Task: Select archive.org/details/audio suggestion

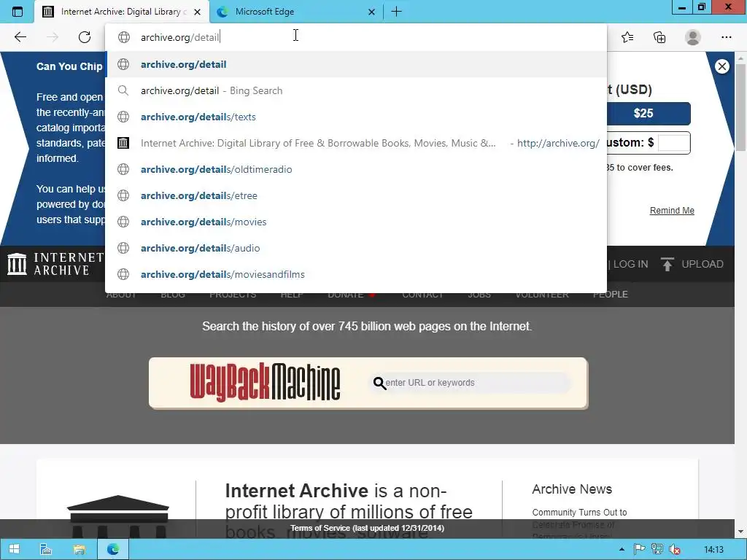Action: (356, 248)
